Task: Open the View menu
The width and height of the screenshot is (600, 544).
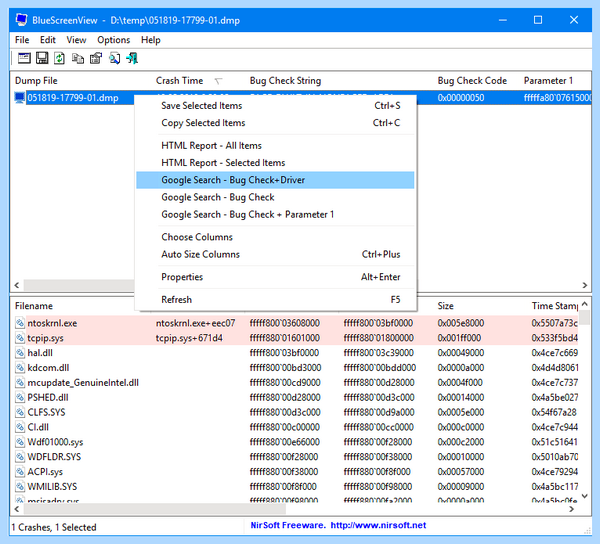Action: (x=76, y=40)
